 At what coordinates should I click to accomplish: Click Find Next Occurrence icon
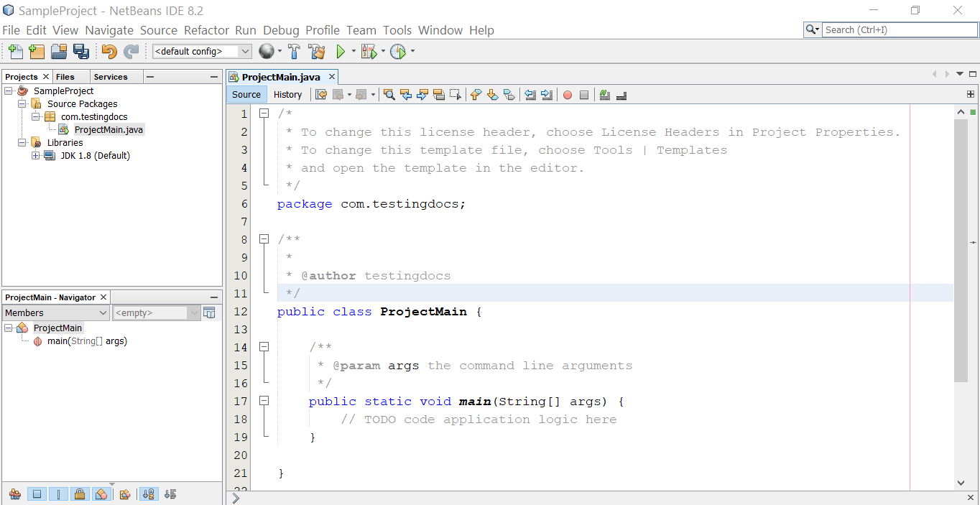click(422, 95)
